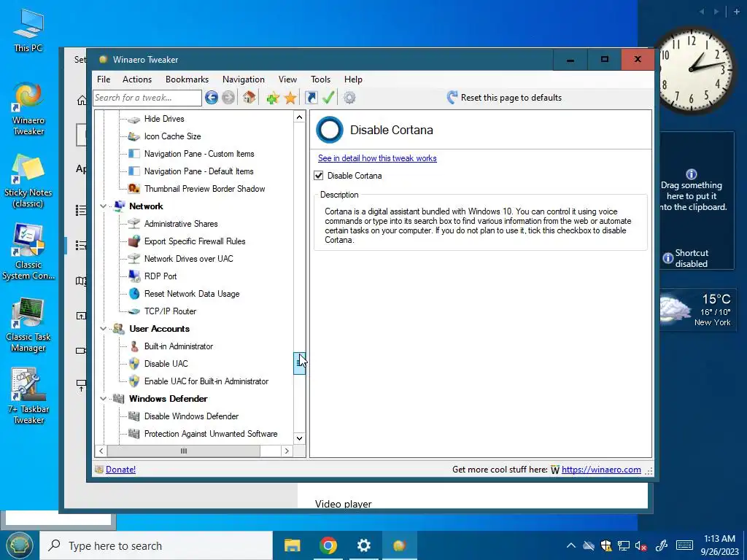Collapse the Windows Defender section
This screenshot has width=747, height=560.
coord(103,399)
